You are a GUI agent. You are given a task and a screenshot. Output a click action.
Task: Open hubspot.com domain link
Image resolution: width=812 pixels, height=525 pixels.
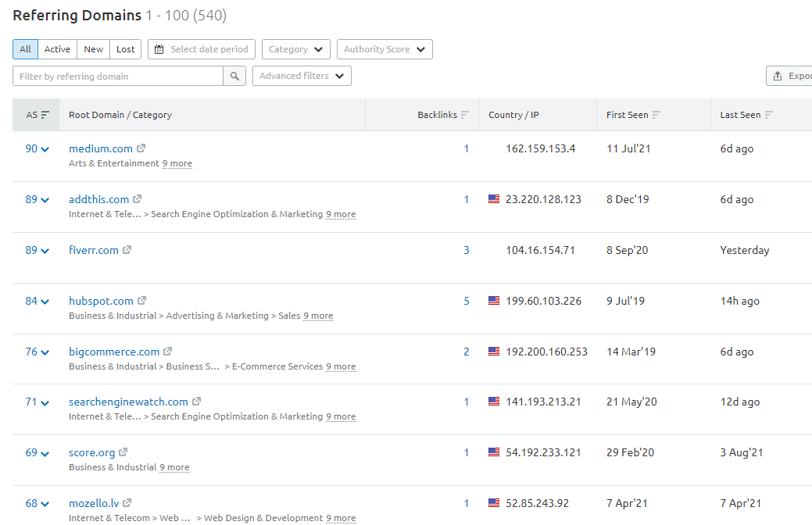coord(101,301)
